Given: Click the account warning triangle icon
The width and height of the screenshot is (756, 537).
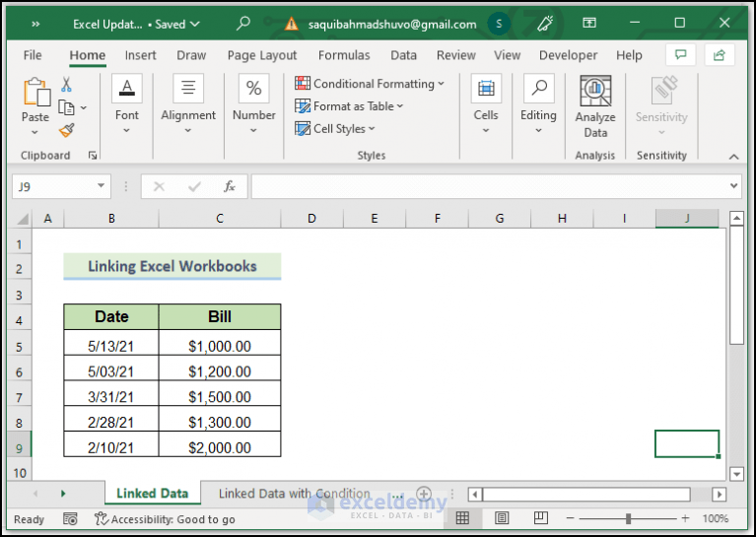Looking at the screenshot, I should [x=291, y=24].
